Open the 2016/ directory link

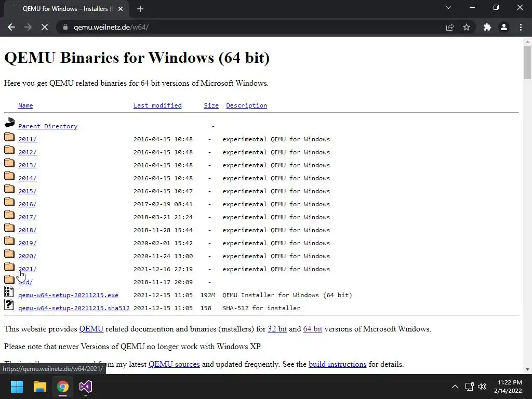tap(28, 204)
